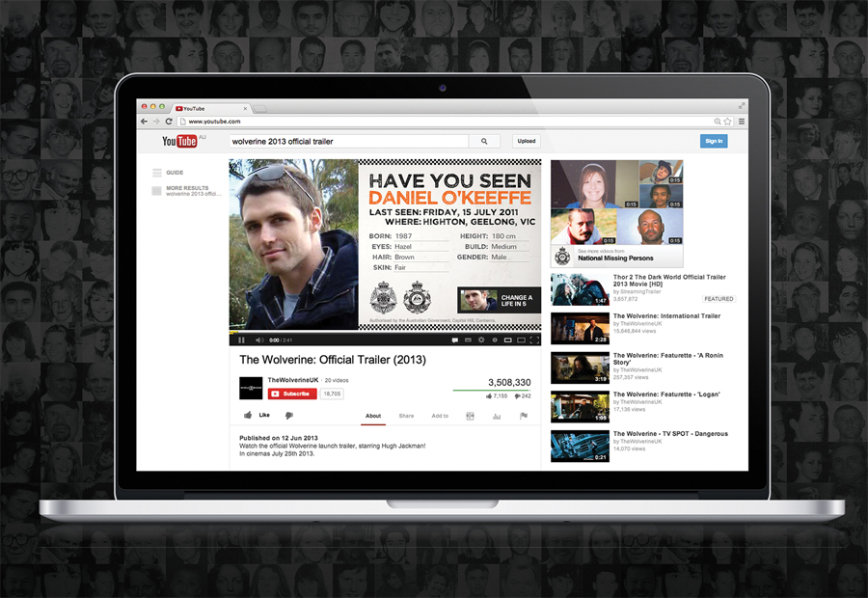Select the Share tab

point(406,416)
